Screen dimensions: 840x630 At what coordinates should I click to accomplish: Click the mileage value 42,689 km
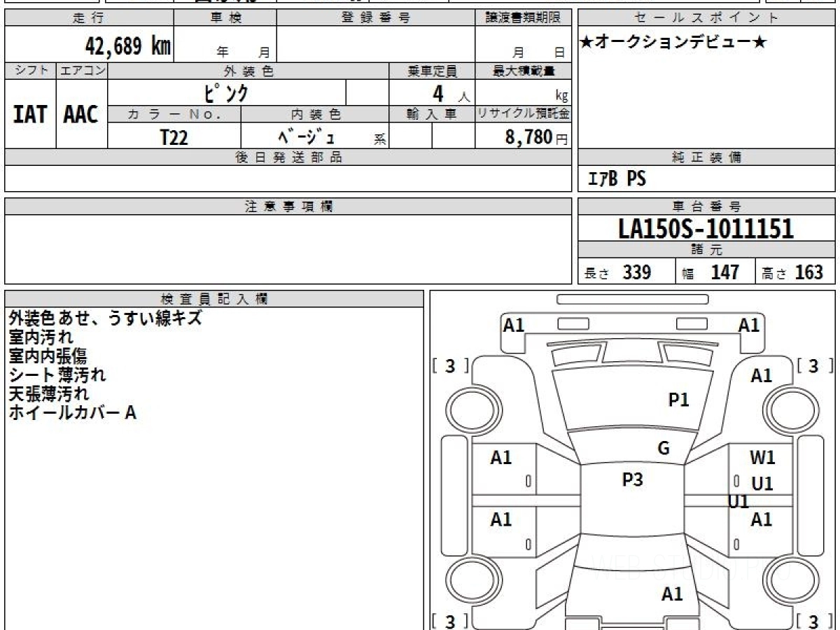tap(128, 46)
